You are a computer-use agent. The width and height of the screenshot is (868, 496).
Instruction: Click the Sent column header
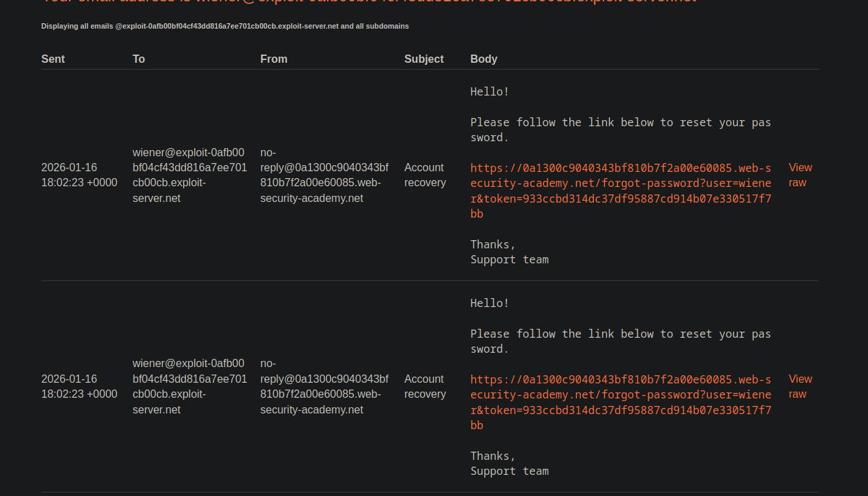click(53, 59)
